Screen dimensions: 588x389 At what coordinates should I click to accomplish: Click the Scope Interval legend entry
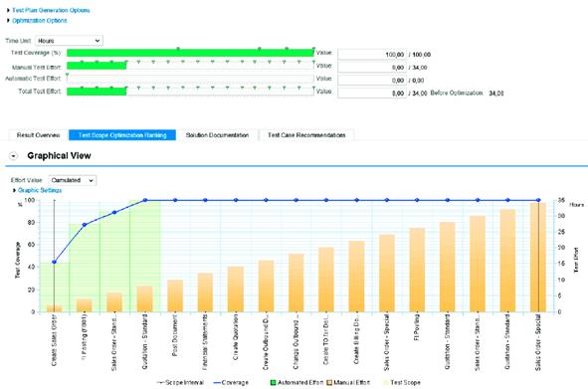pos(180,383)
